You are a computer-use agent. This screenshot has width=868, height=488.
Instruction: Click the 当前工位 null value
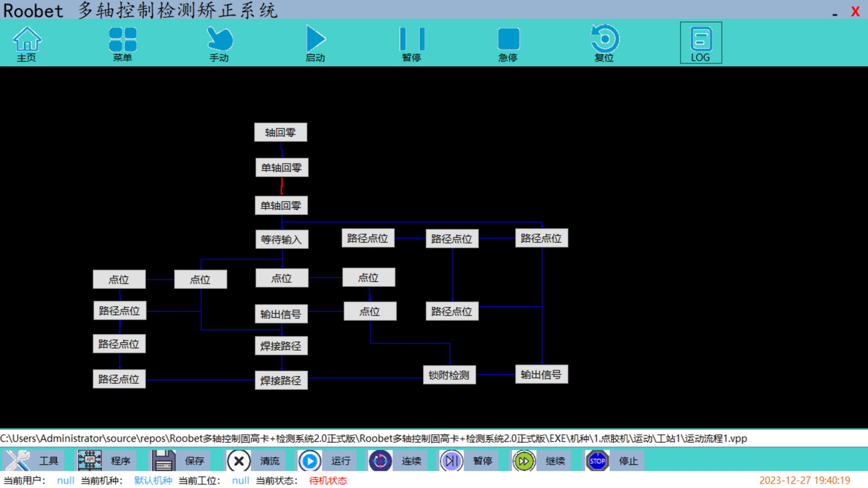(x=241, y=480)
